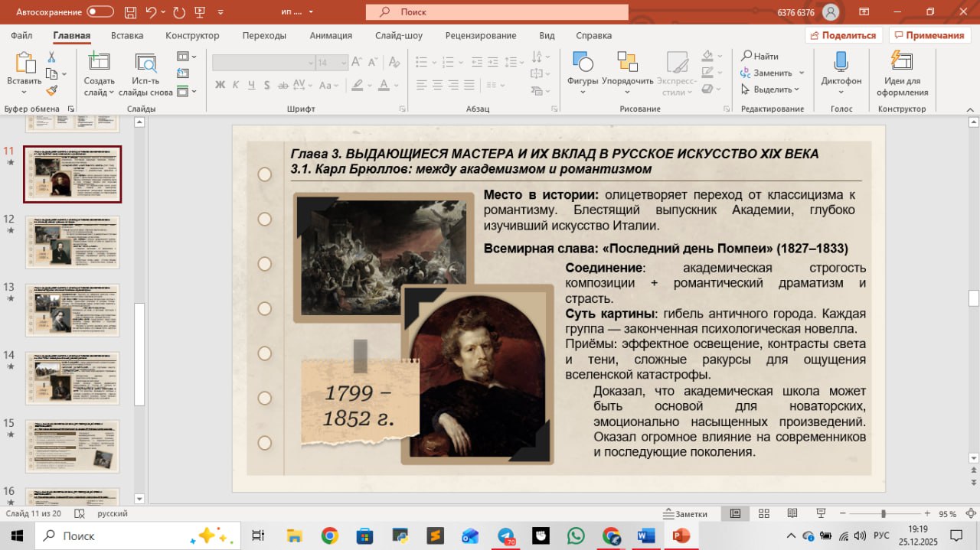Open the Файл menu
Viewport: 980px width, 550px height.
tap(21, 35)
